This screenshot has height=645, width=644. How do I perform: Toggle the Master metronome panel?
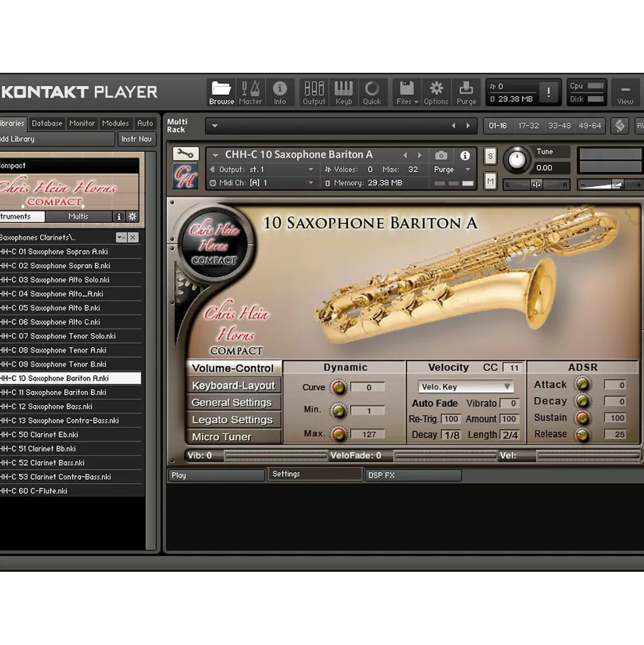[251, 92]
